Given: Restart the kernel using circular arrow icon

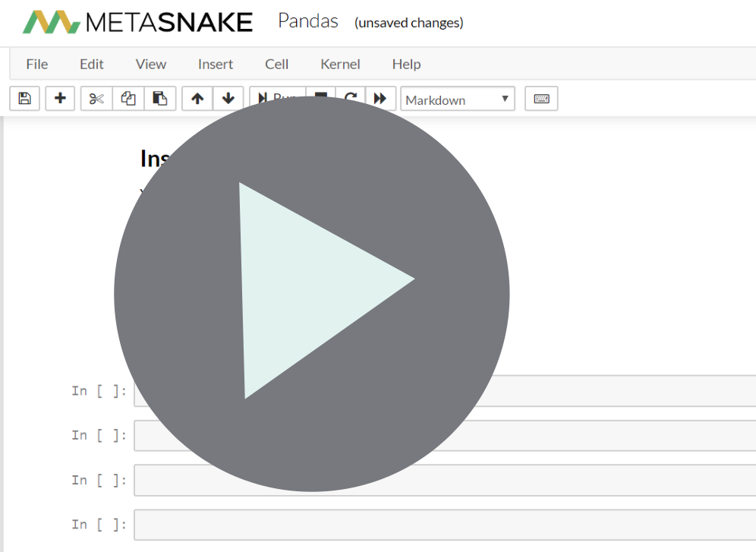Looking at the screenshot, I should point(351,98).
